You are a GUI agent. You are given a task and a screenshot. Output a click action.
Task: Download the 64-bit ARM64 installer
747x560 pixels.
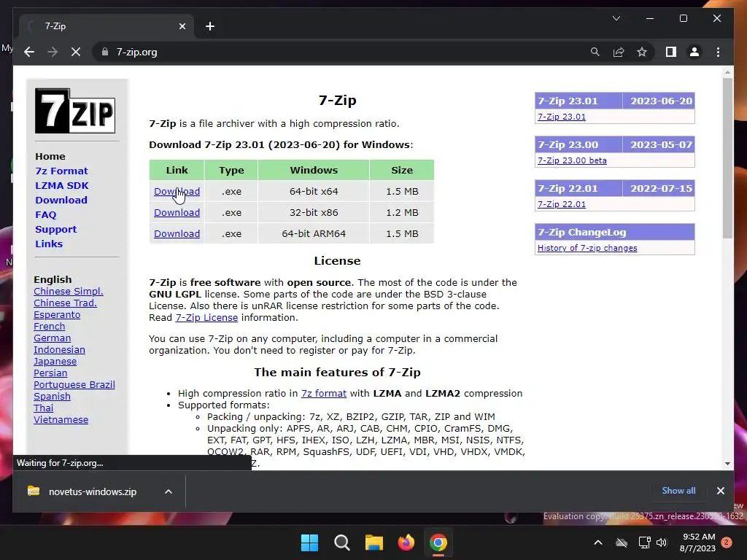[177, 234]
